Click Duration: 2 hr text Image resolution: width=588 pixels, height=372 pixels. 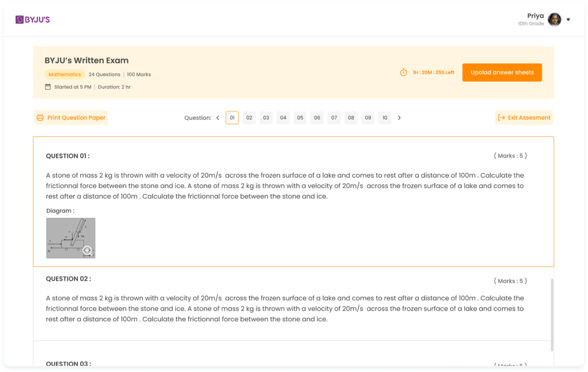pos(114,87)
